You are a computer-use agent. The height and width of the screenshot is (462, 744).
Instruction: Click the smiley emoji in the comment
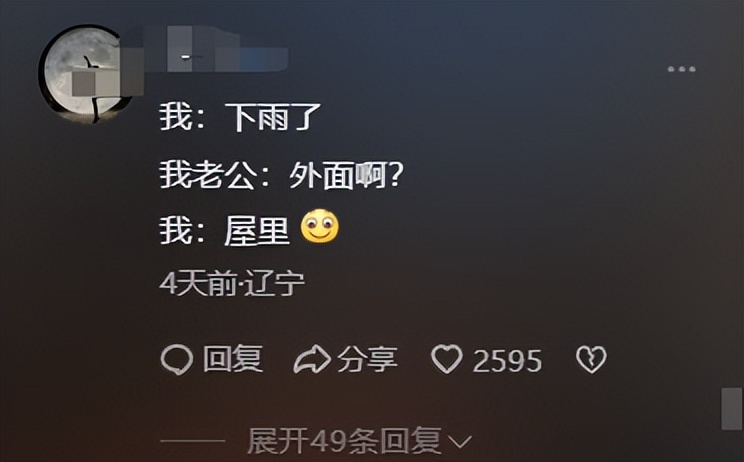320,226
